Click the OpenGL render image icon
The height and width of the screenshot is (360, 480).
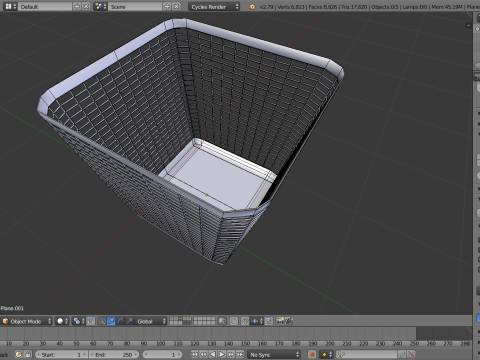pyautogui.click(x=280, y=321)
